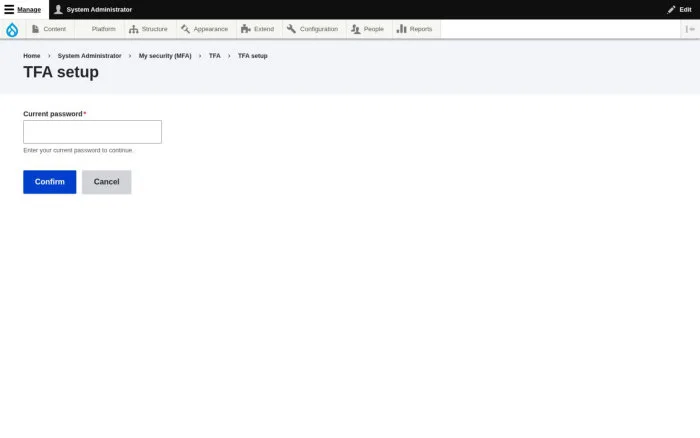The width and height of the screenshot is (700, 438).
Task: Open the Content menu
Action: click(x=49, y=29)
